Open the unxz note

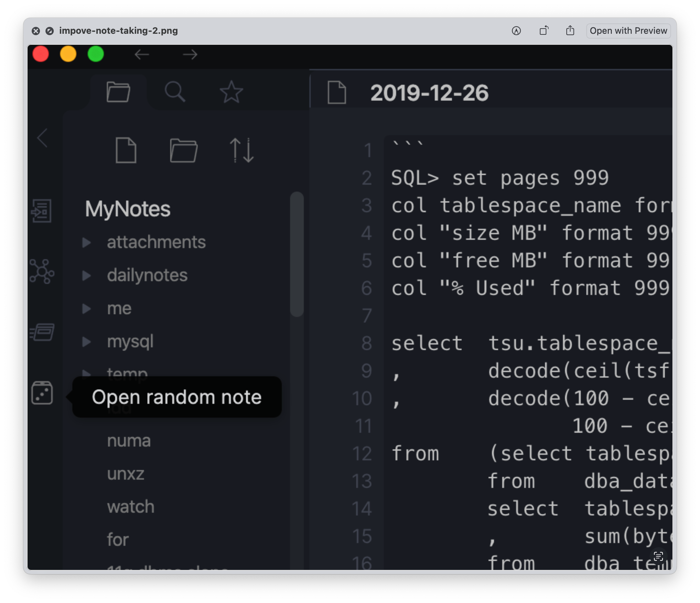[126, 474]
